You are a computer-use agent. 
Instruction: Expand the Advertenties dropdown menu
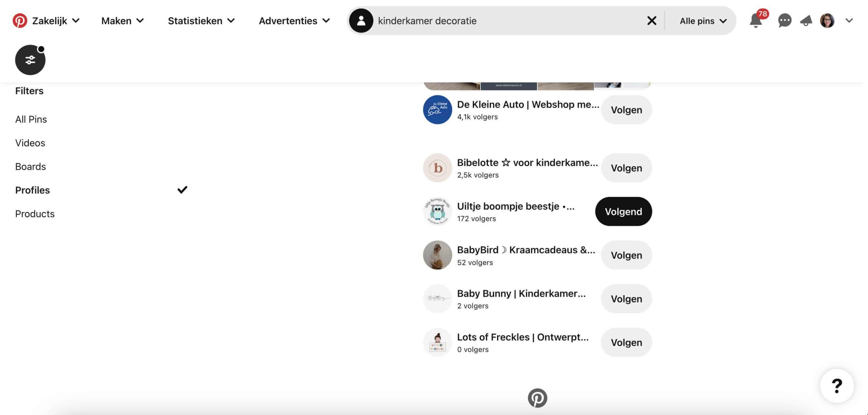tap(294, 20)
